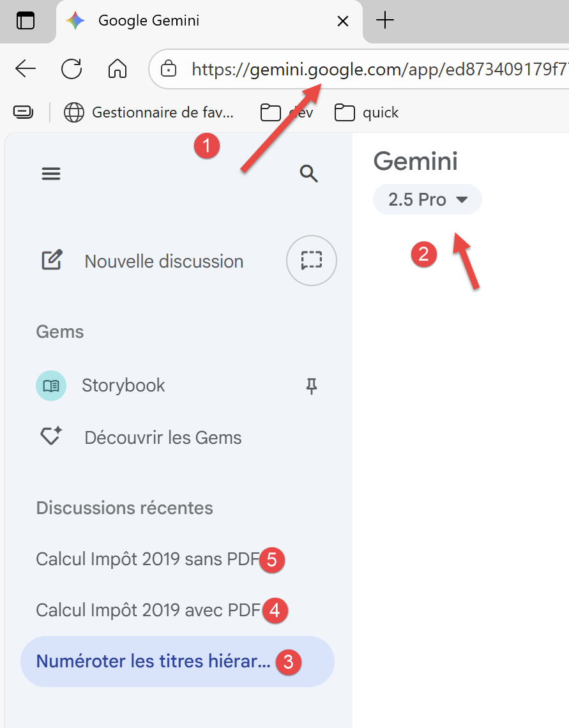This screenshot has height=728, width=569.
Task: Close the Google Gemini tab
Action: click(343, 21)
